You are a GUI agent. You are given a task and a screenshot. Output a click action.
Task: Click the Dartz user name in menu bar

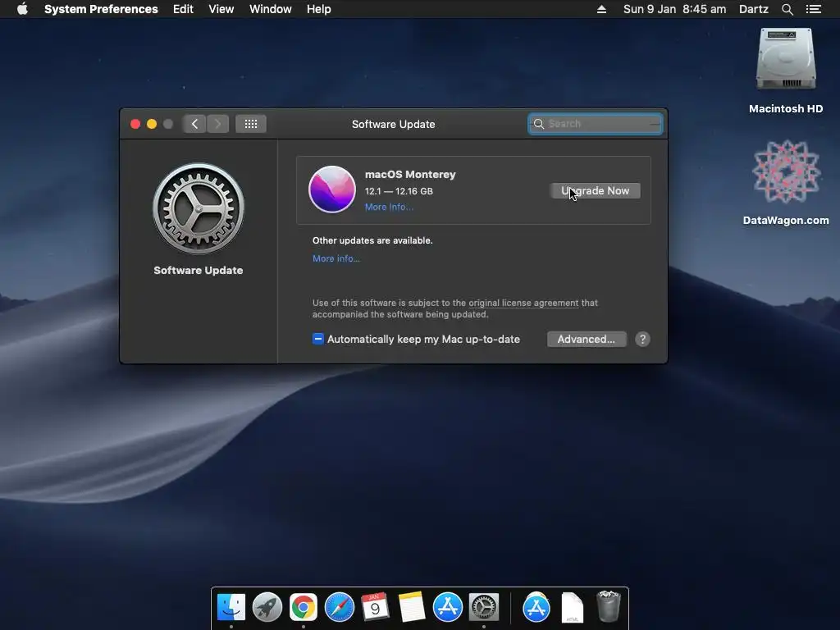753,9
